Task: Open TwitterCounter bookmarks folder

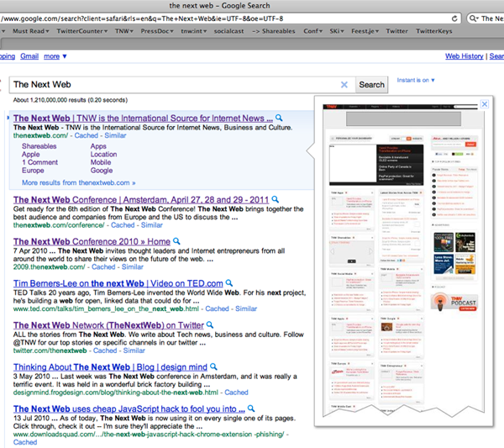Action: tap(82, 31)
